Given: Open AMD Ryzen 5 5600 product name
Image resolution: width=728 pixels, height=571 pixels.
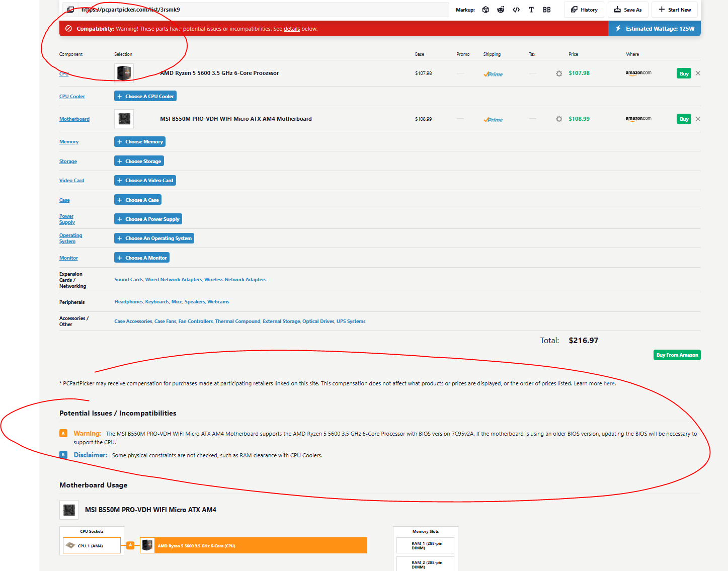Looking at the screenshot, I should (x=219, y=73).
